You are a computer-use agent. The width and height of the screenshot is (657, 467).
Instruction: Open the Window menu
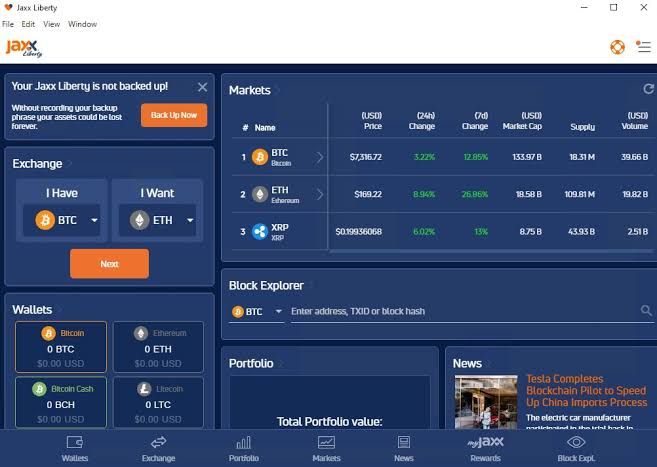83,24
